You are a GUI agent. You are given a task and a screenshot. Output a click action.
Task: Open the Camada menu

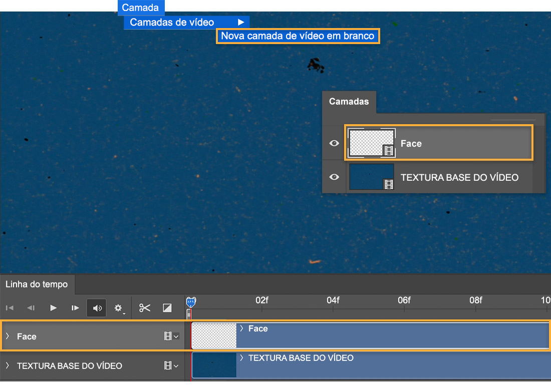pyautogui.click(x=140, y=8)
